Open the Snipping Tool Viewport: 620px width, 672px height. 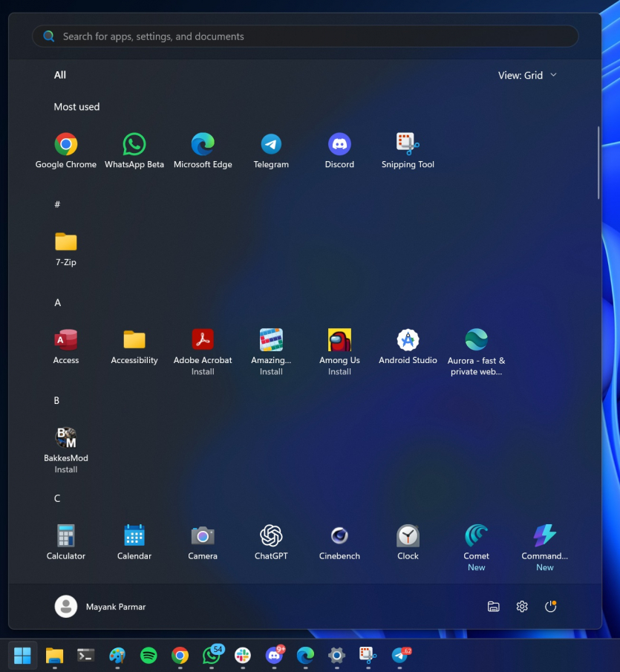coord(407,145)
